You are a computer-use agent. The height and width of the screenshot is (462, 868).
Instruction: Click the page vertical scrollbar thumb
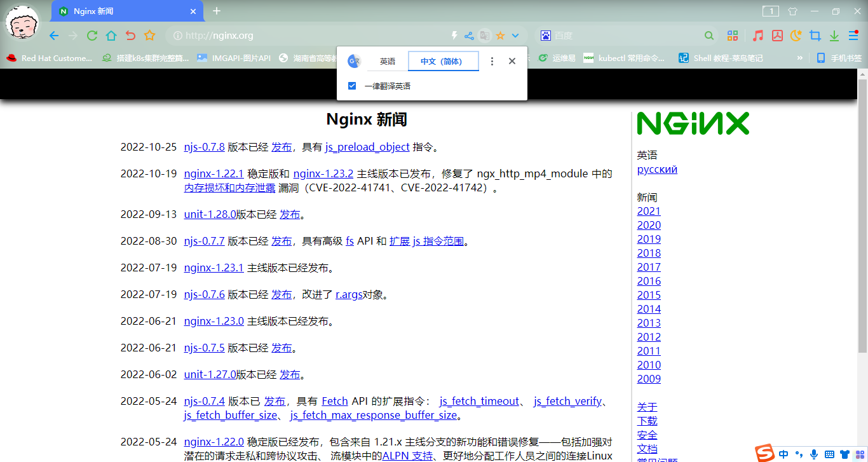pos(862,216)
